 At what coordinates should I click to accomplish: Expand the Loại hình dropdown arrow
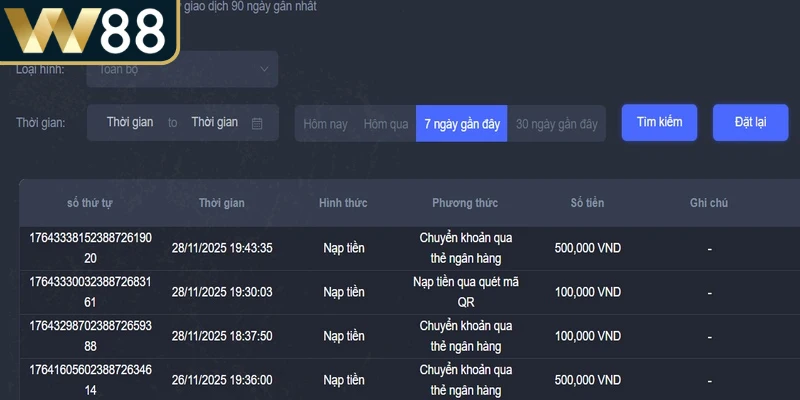tap(264, 69)
